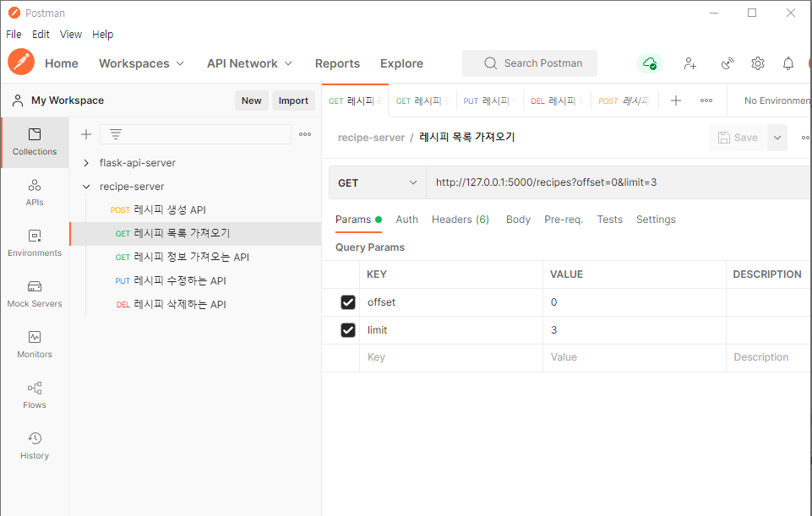Open Monitors sidebar panel
Screen dimensions: 812x516
click(35, 345)
